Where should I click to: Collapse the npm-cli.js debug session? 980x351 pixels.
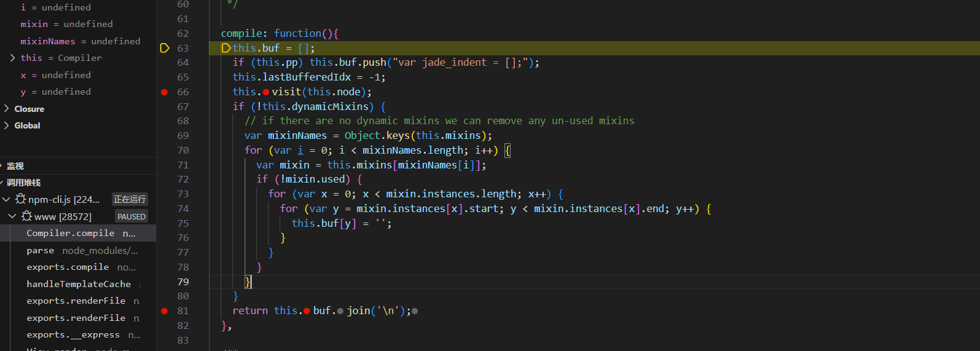click(x=7, y=199)
